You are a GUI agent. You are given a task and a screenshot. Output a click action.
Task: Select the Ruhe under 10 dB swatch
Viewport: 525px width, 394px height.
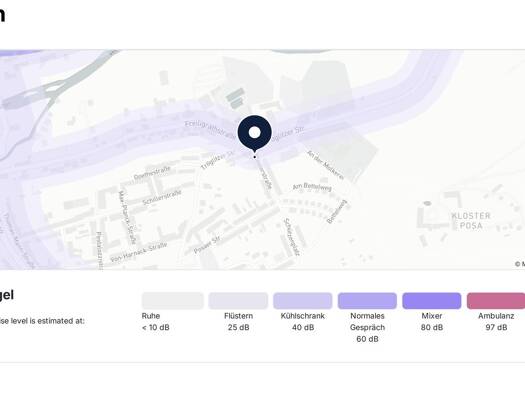click(x=172, y=301)
